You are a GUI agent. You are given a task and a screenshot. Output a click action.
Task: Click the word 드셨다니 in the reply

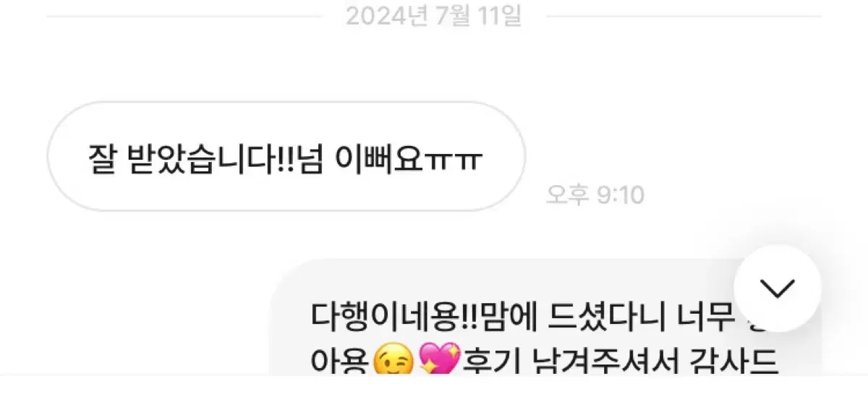[582, 315]
